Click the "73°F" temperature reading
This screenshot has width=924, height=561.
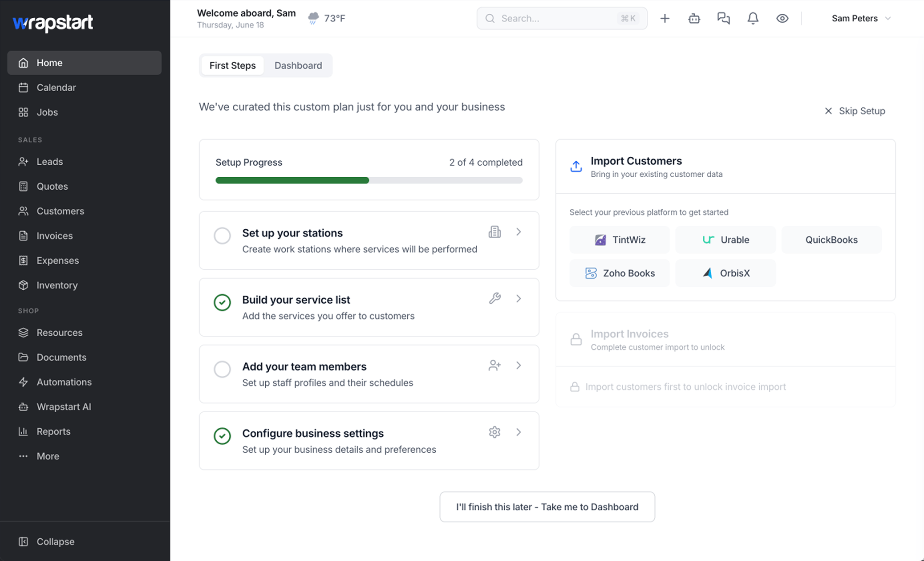tap(335, 18)
